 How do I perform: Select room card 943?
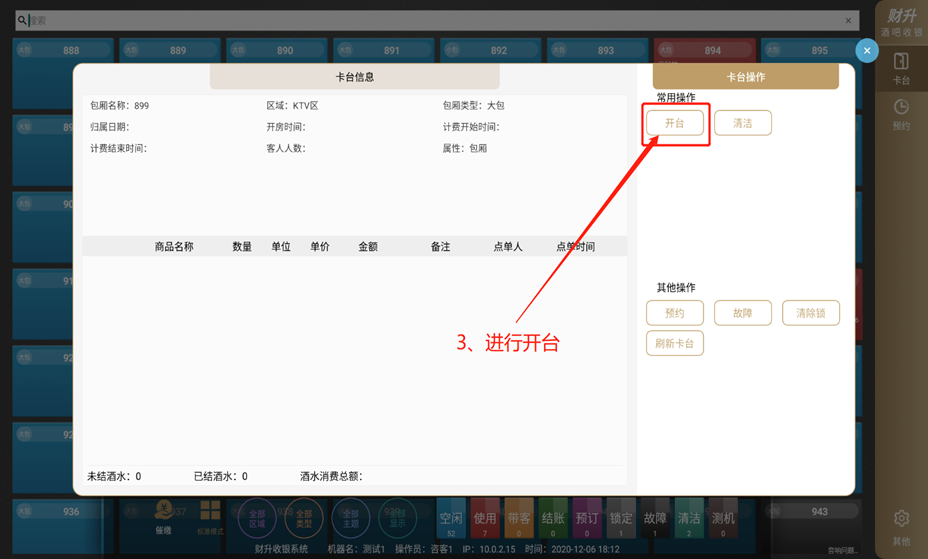(x=812, y=525)
